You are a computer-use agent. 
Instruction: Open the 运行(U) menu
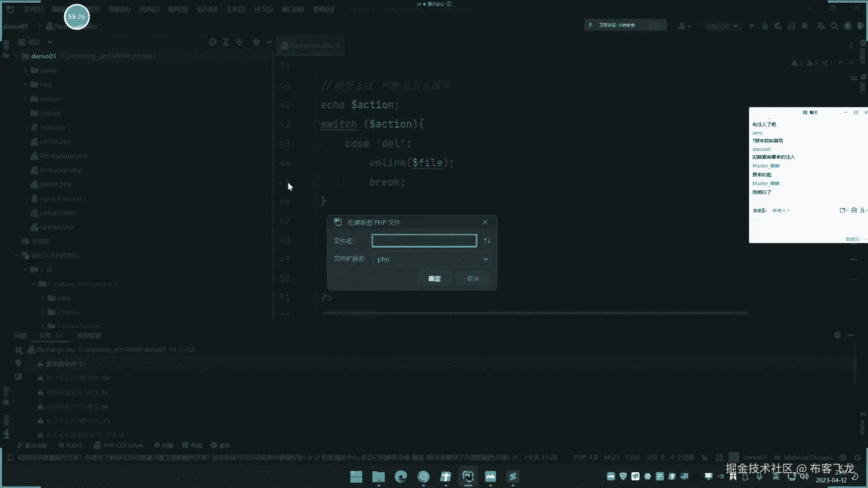(x=207, y=9)
